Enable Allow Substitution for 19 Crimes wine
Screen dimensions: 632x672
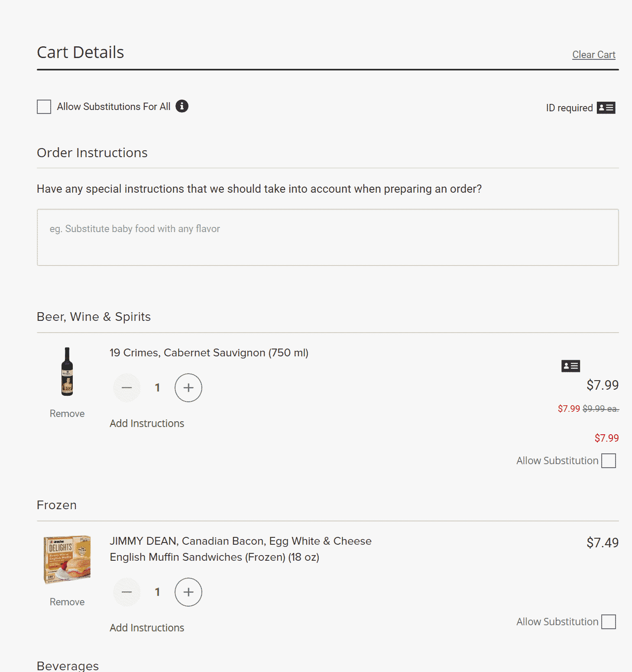(x=609, y=461)
